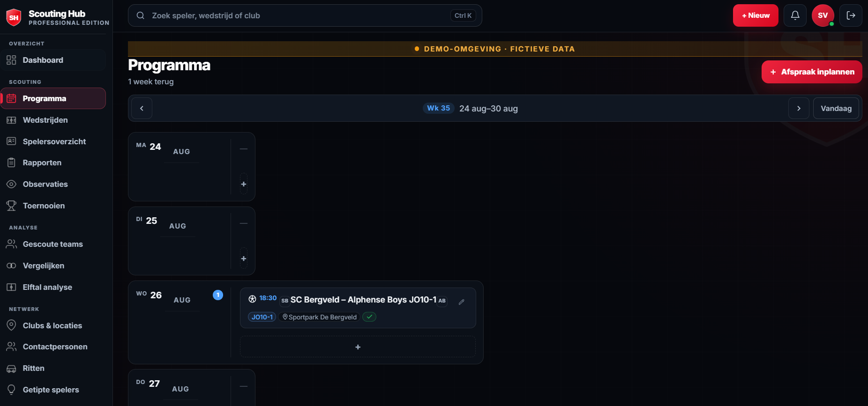868x406 pixels.
Task: Add an appointment on Monday 24 aug
Action: click(x=244, y=184)
